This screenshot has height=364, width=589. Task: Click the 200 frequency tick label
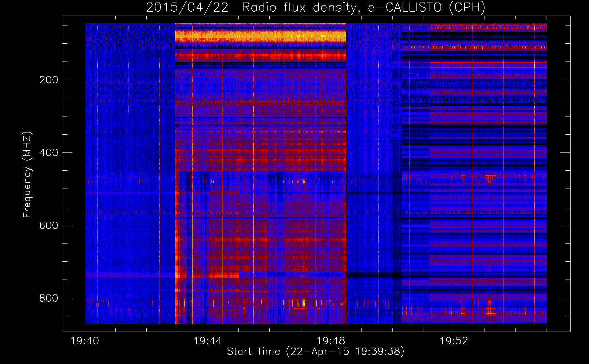48,80
